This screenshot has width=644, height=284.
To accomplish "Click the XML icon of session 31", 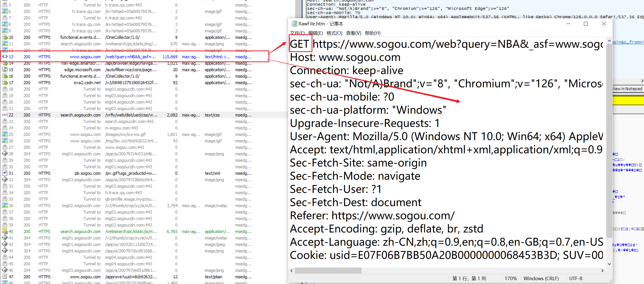I will (5, 173).
